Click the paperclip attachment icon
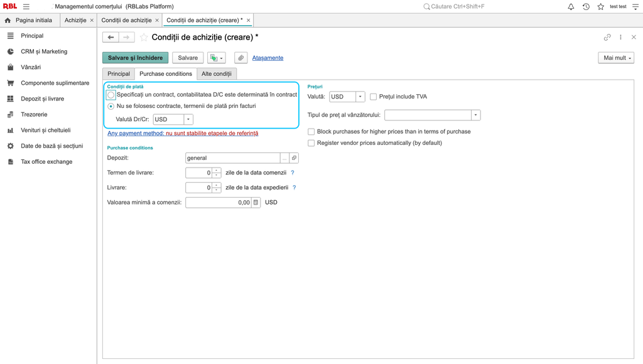Screen dimensions: 643x364 (240, 58)
